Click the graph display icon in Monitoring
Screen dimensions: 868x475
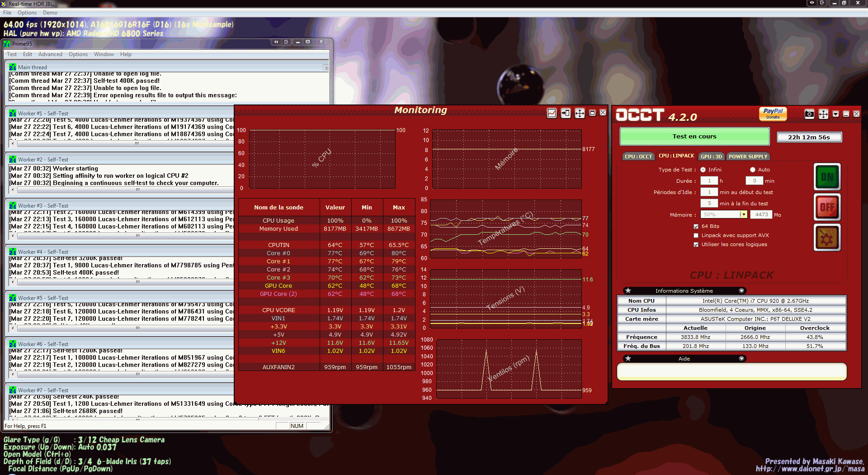coord(552,113)
